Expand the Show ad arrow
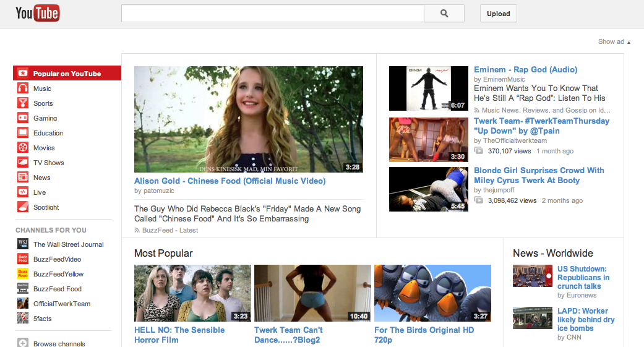 click(629, 42)
